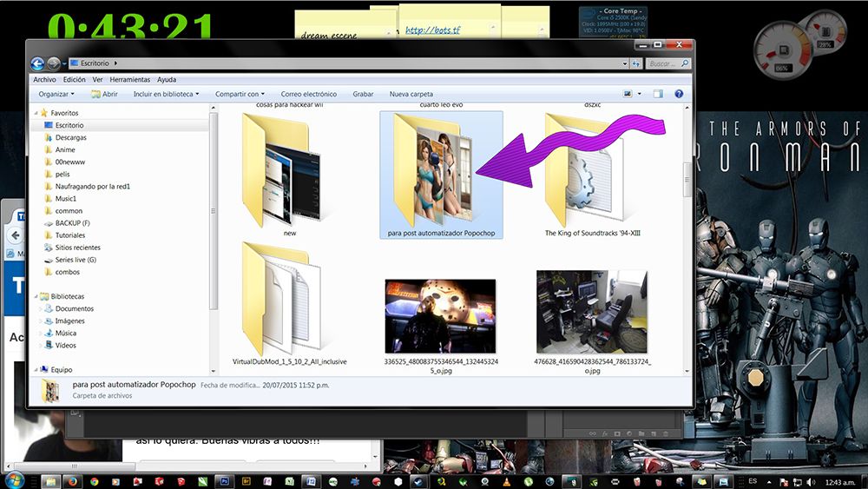Launch Google Chrome from the taskbar
The height and width of the screenshot is (489, 868).
coord(94,482)
